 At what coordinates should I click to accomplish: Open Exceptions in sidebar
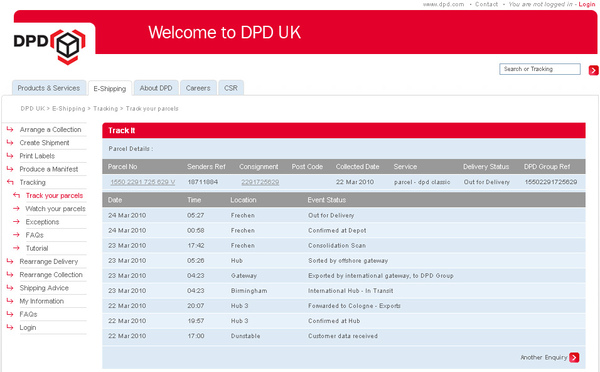pos(42,222)
